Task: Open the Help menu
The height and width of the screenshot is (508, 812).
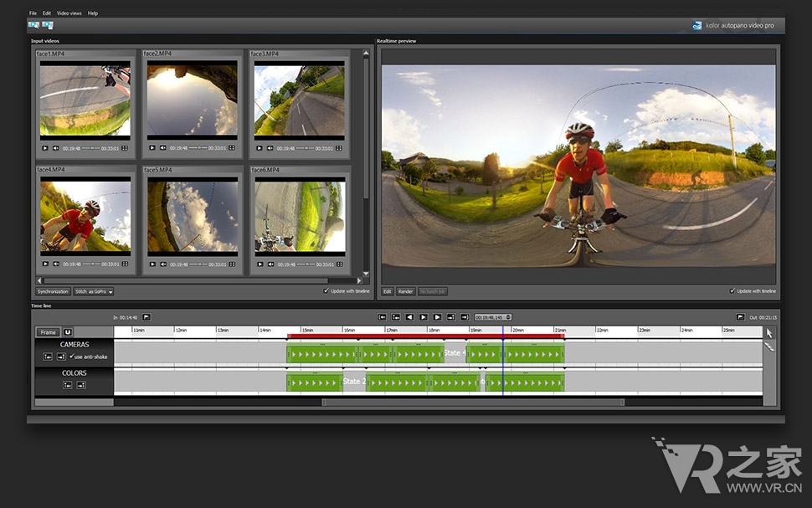Action: [x=93, y=13]
